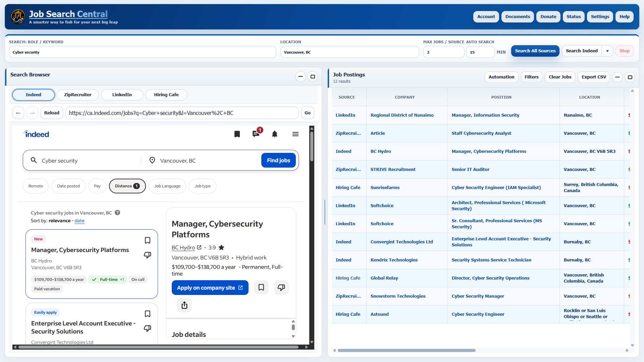
Task: Click Export CSV
Action: [x=594, y=77]
